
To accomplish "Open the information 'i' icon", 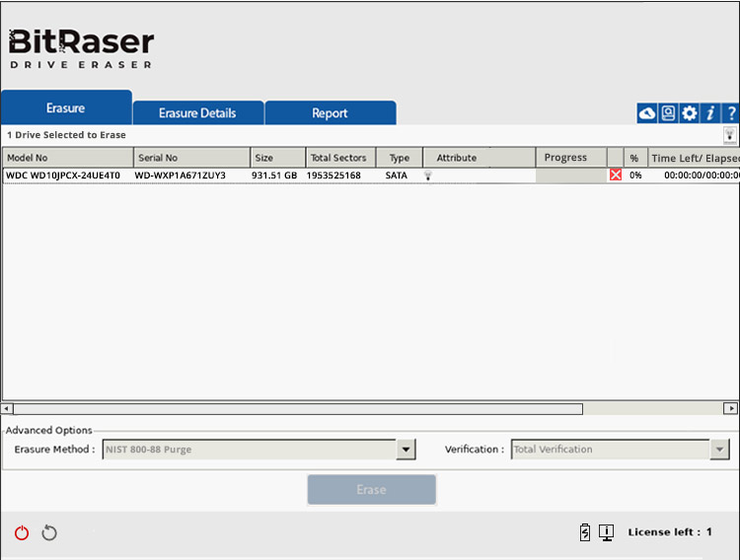I will [710, 113].
